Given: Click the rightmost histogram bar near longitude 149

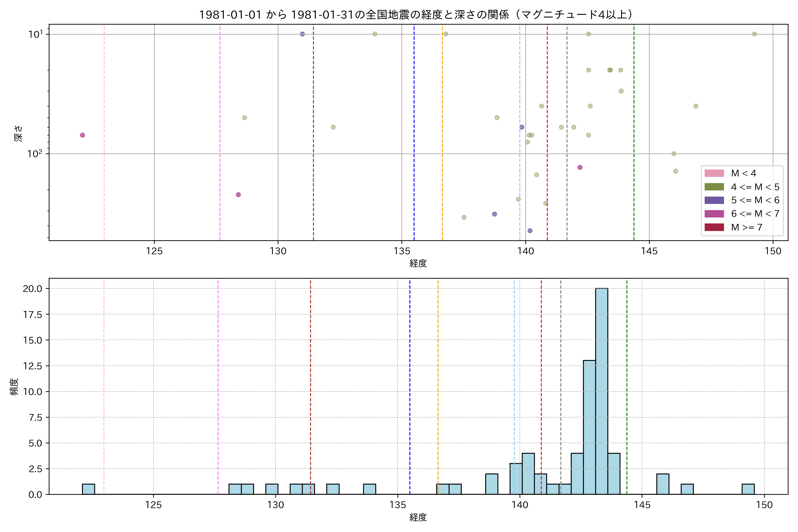Looking at the screenshot, I should 748,489.
